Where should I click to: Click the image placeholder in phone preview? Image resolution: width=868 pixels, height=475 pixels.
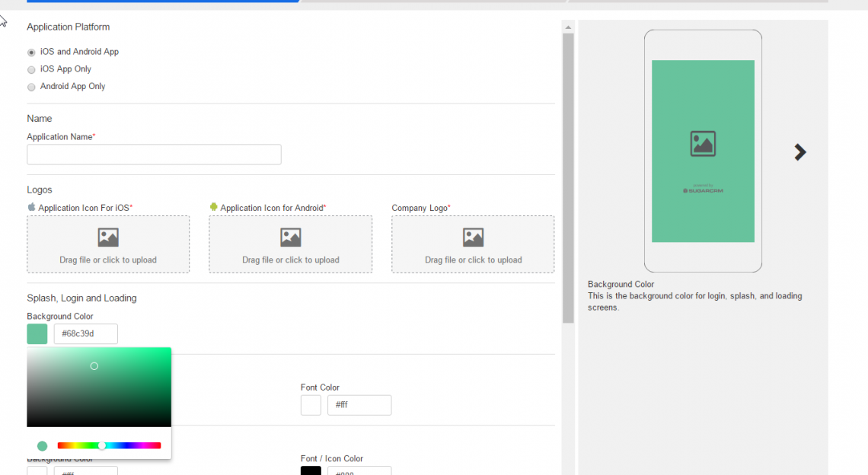(x=703, y=144)
